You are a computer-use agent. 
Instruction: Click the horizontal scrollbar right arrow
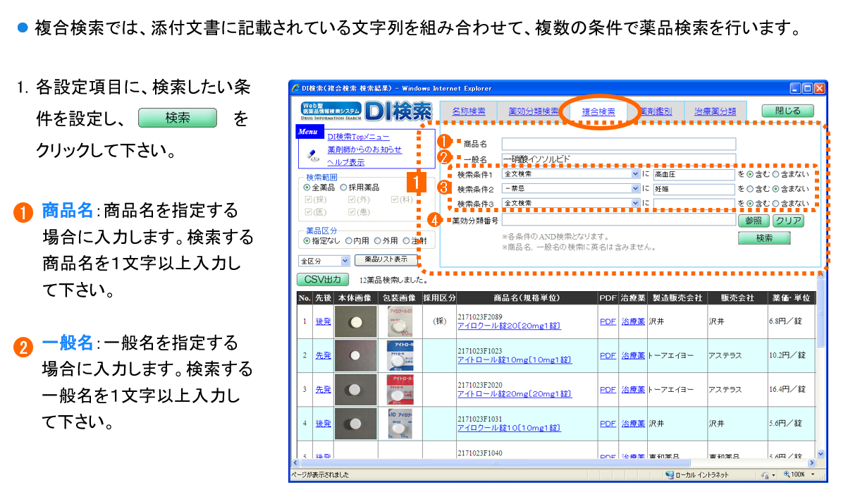pos(811,463)
